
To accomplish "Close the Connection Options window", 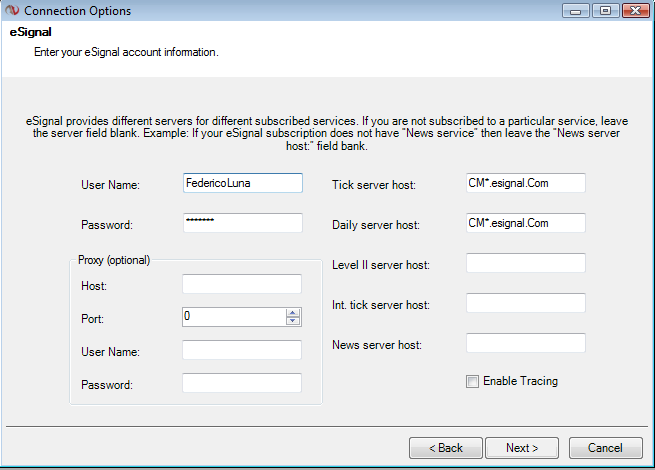I will (x=634, y=11).
